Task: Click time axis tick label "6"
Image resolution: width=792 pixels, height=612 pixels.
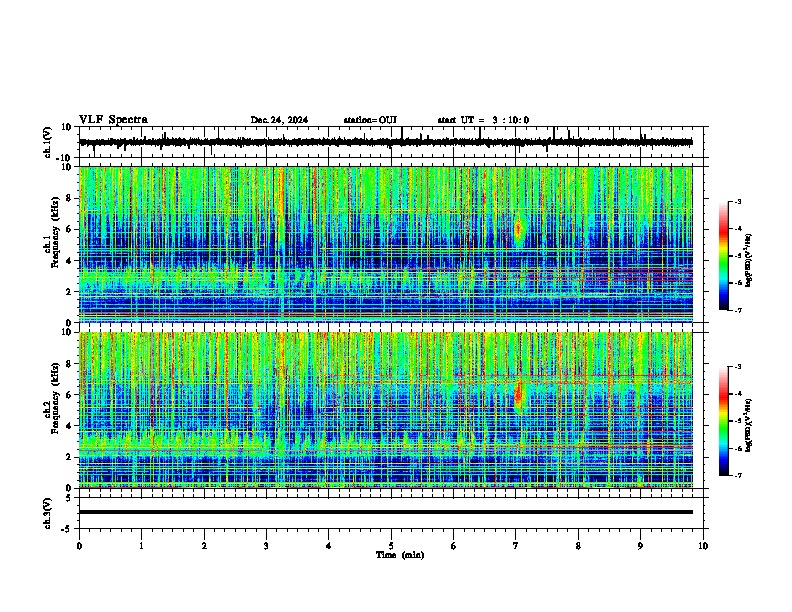Action: click(453, 546)
